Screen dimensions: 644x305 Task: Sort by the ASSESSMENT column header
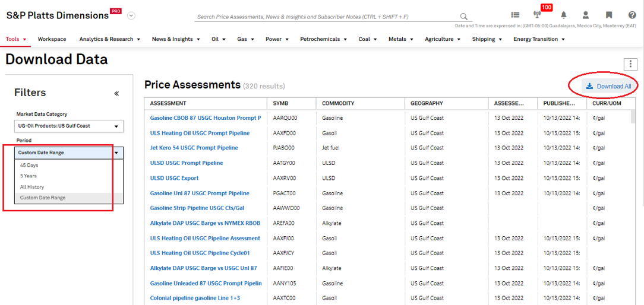pos(168,103)
